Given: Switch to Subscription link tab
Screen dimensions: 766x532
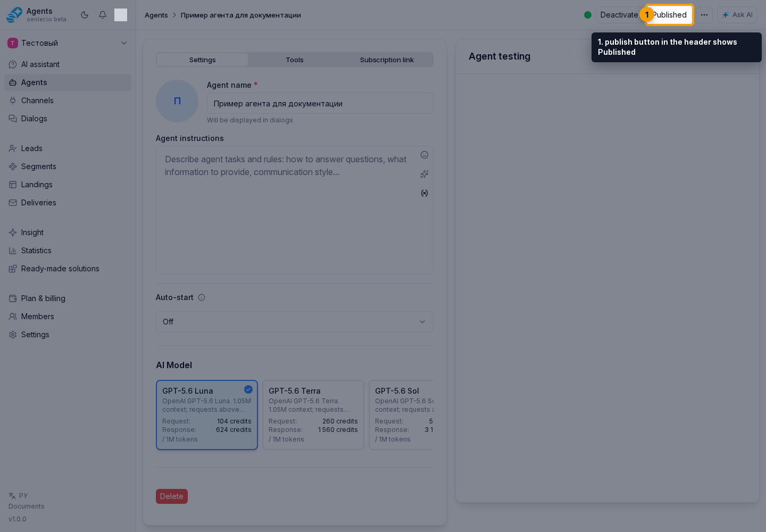Looking at the screenshot, I should pyautogui.click(x=387, y=60).
